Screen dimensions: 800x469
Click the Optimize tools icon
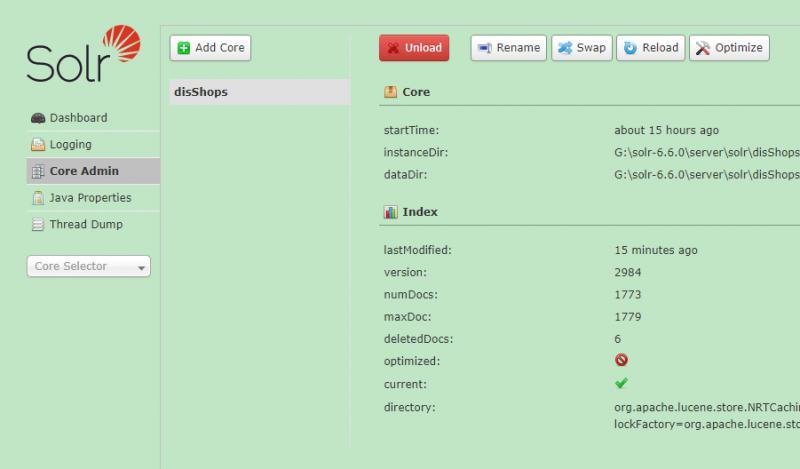pos(703,48)
